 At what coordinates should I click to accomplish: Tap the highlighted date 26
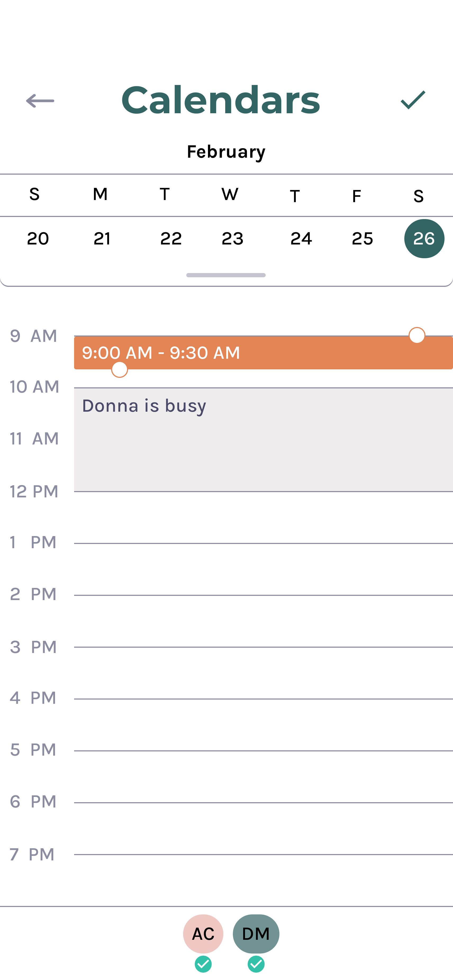click(424, 239)
